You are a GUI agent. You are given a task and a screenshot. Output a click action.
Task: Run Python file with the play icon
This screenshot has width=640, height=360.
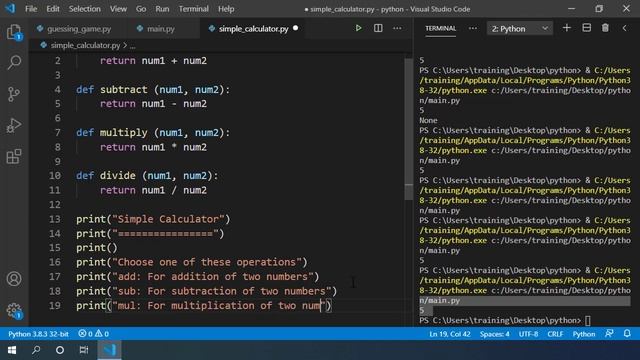pos(358,28)
